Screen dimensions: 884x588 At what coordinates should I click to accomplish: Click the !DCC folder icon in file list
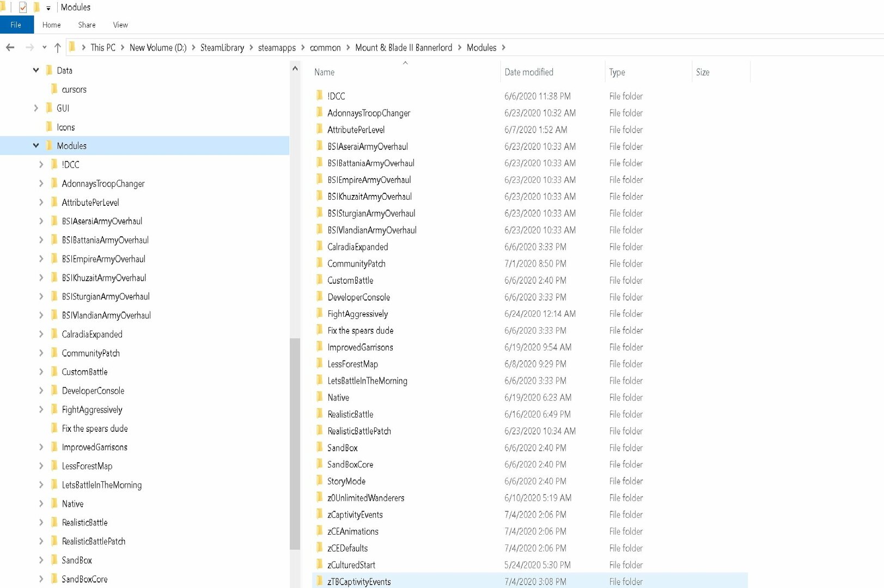pyautogui.click(x=320, y=96)
